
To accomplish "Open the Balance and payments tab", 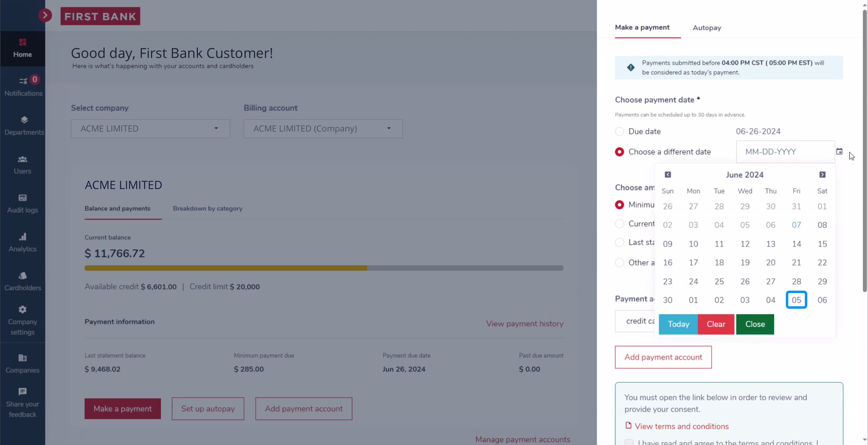I will pos(117,208).
